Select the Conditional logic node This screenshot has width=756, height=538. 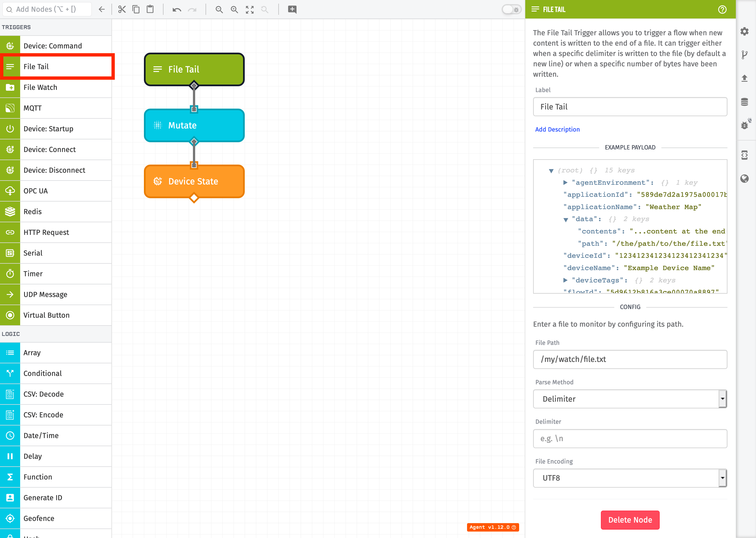[x=56, y=373]
